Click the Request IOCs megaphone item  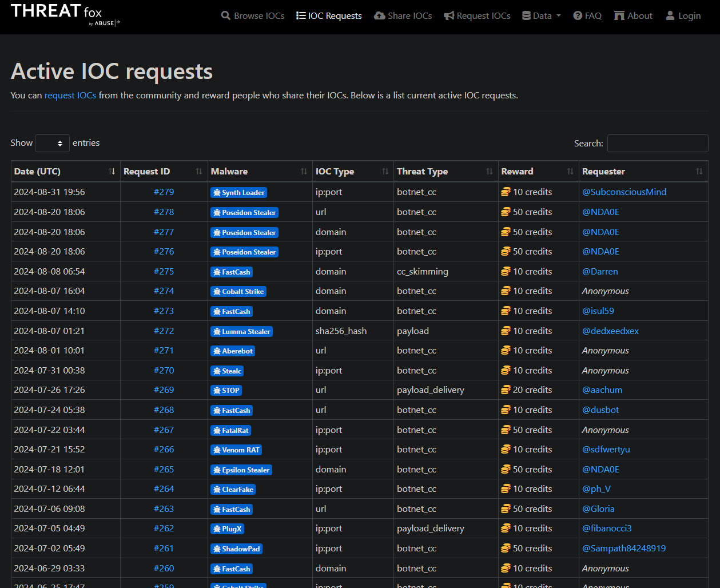(477, 16)
